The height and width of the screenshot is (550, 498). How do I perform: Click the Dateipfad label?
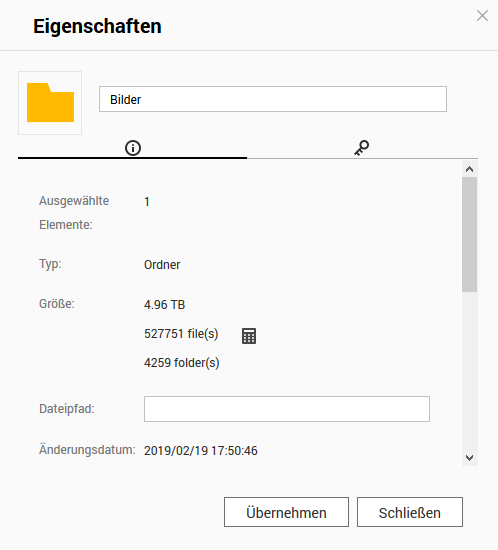click(67, 409)
